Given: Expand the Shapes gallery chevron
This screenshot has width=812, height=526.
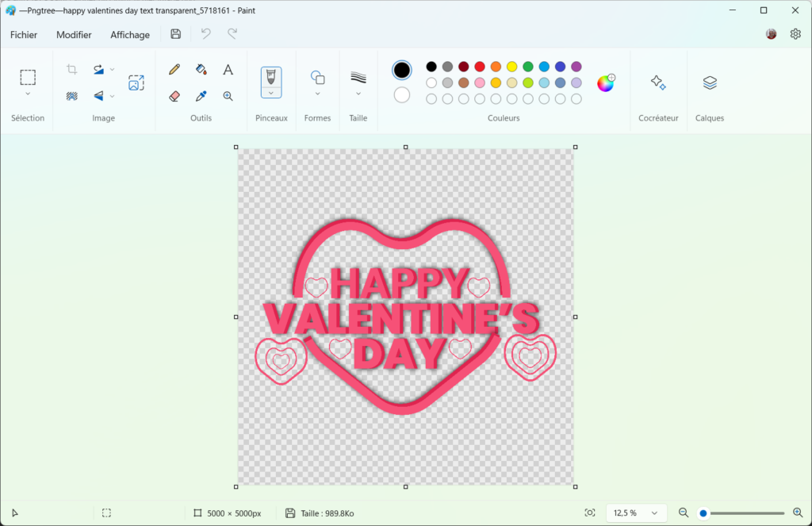Looking at the screenshot, I should pyautogui.click(x=317, y=94).
